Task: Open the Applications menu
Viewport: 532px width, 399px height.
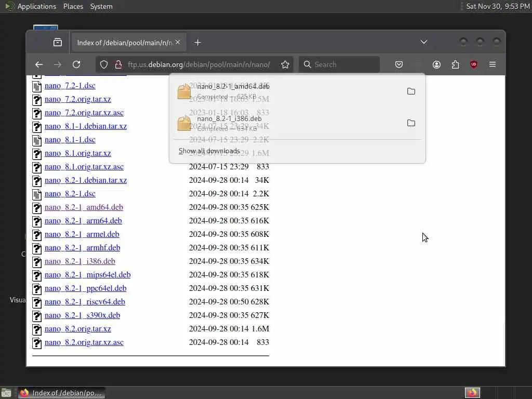Action: [x=37, y=6]
